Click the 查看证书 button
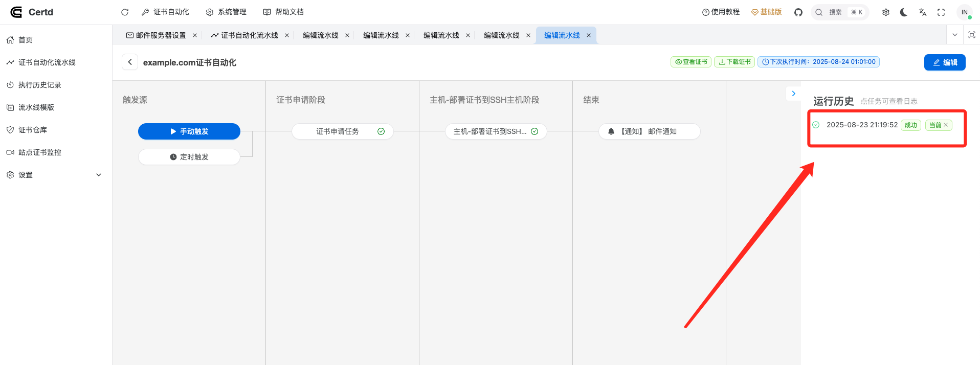This screenshot has width=980, height=365. (691, 62)
